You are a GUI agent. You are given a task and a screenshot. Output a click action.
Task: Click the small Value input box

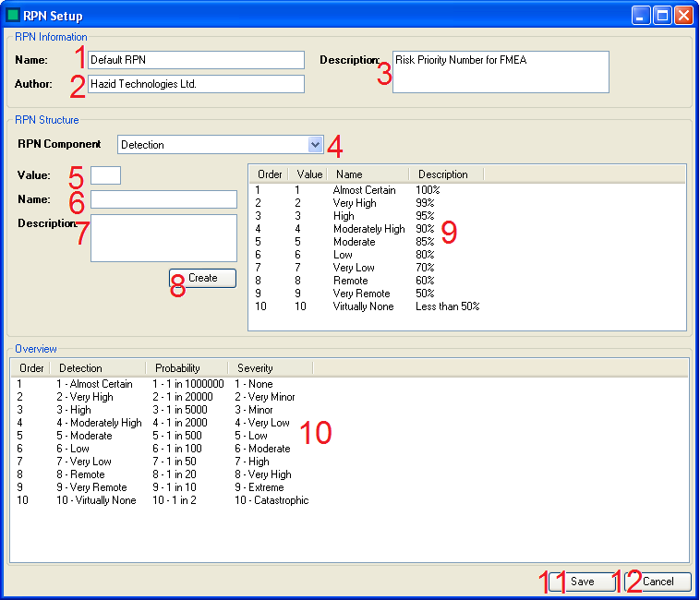click(105, 175)
